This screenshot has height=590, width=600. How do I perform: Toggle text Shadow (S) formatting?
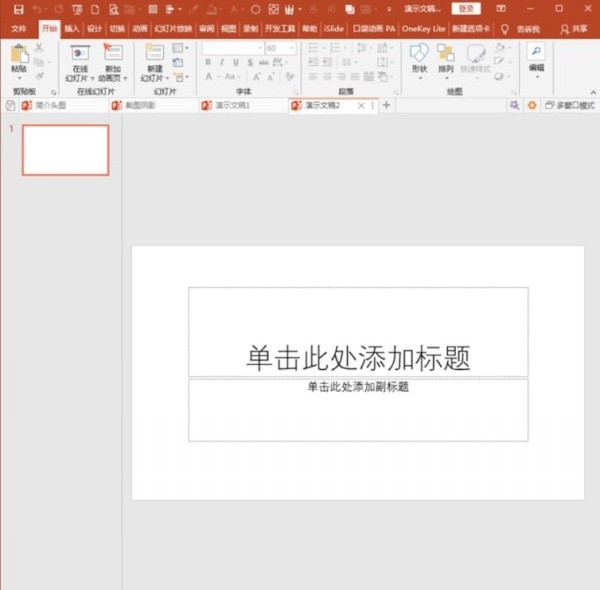(x=250, y=62)
